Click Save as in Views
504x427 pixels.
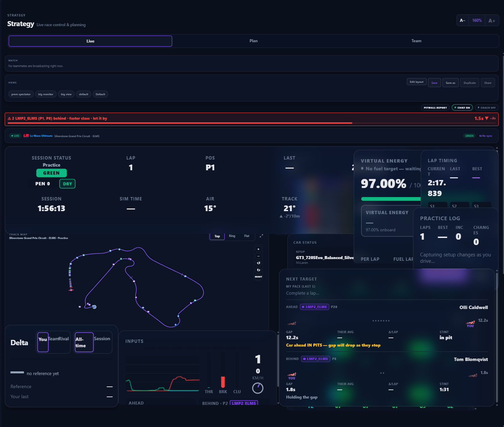pyautogui.click(x=450, y=83)
